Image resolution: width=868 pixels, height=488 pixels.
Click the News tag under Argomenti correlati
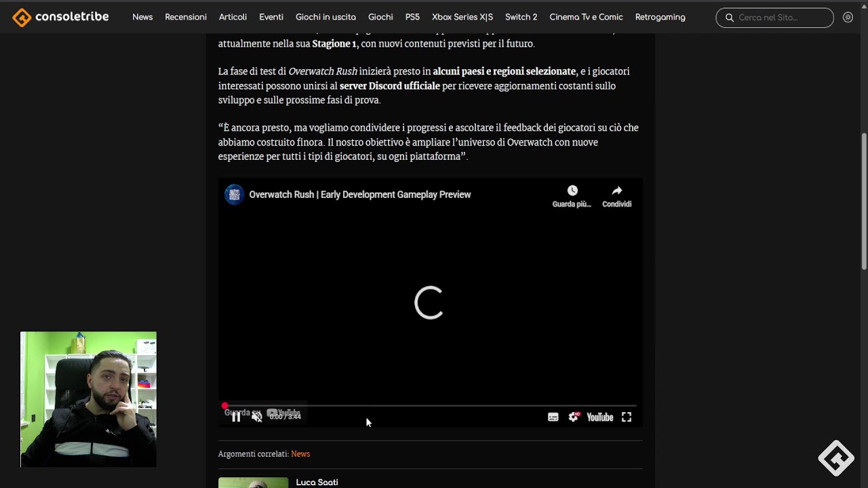[x=300, y=454]
